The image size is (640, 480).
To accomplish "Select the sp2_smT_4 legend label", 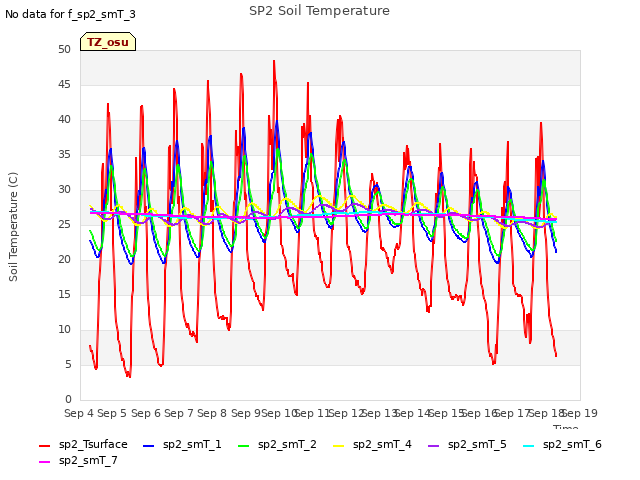I will [x=382, y=444].
